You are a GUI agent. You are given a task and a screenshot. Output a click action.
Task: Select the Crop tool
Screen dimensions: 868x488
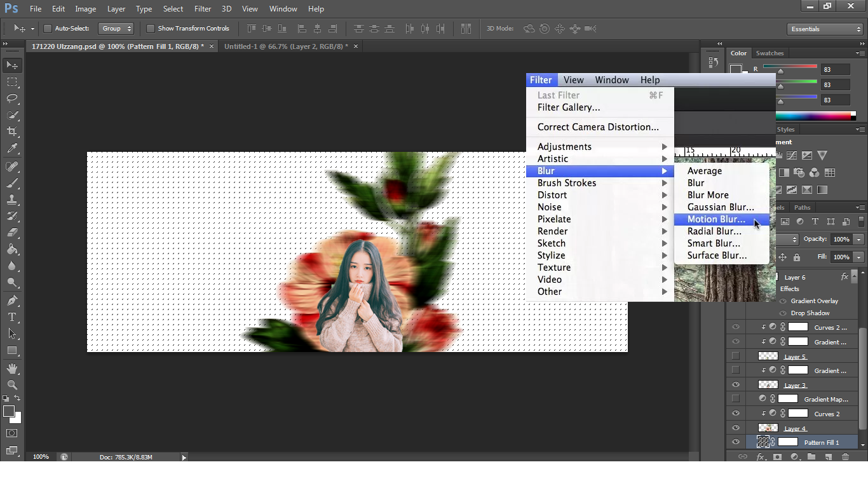(x=12, y=132)
